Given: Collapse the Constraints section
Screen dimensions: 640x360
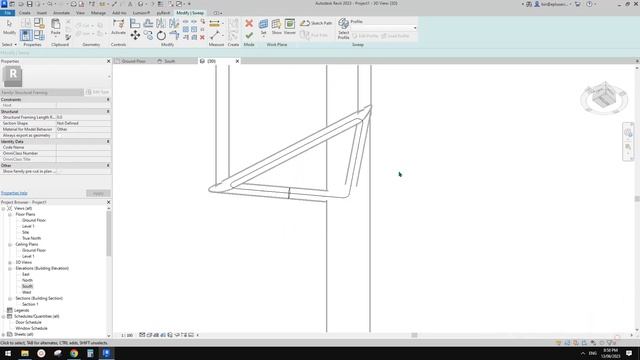Looking at the screenshot, I should [x=108, y=100].
